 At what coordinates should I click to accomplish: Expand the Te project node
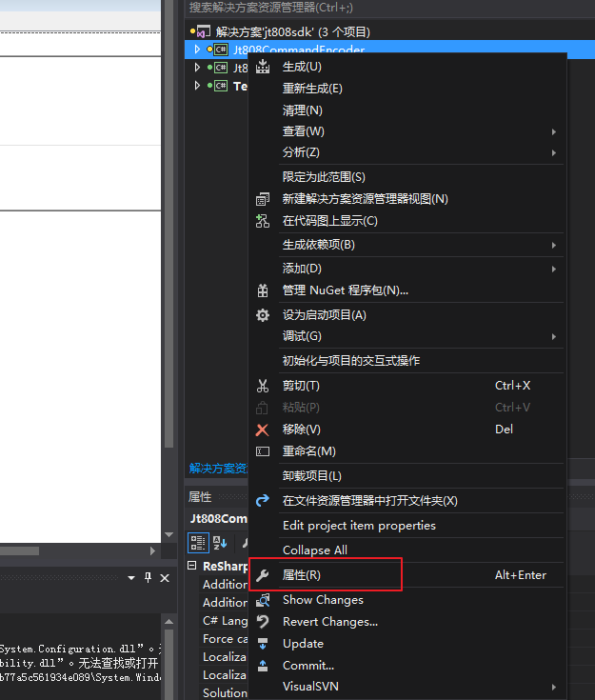pyautogui.click(x=197, y=86)
